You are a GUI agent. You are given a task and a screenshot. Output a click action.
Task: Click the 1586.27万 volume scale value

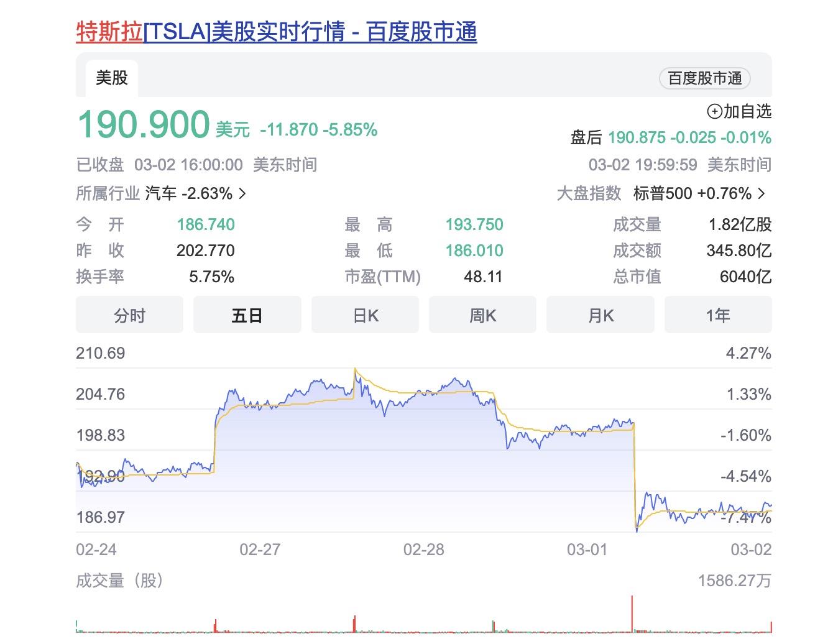pos(735,581)
